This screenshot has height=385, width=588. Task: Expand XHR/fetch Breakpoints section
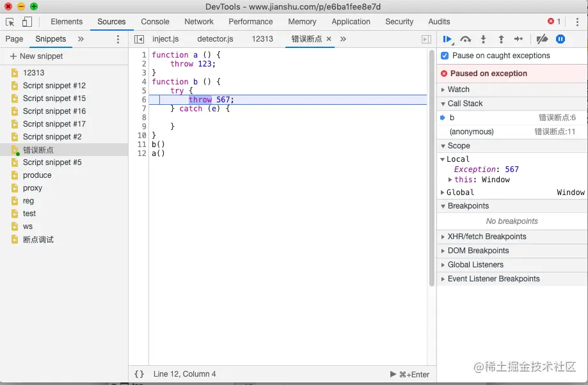coord(512,237)
